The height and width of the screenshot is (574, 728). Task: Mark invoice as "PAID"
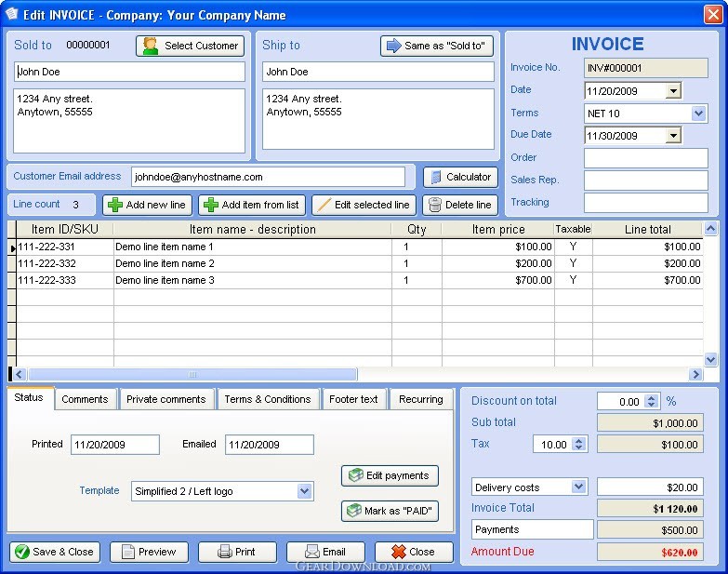390,511
